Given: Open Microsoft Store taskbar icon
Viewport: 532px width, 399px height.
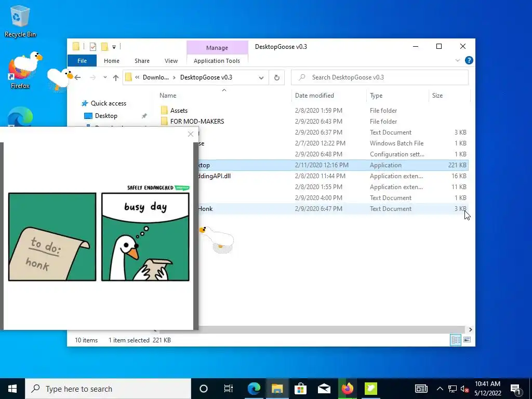Looking at the screenshot, I should click(300, 389).
